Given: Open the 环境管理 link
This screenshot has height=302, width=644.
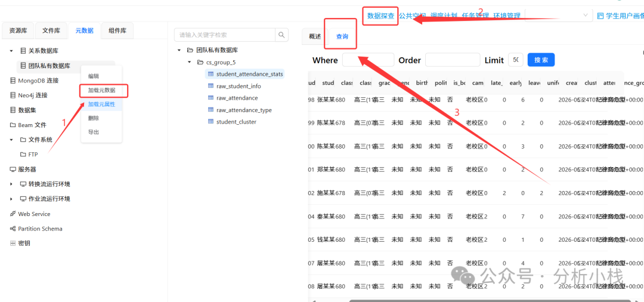Looking at the screenshot, I should point(507,16).
